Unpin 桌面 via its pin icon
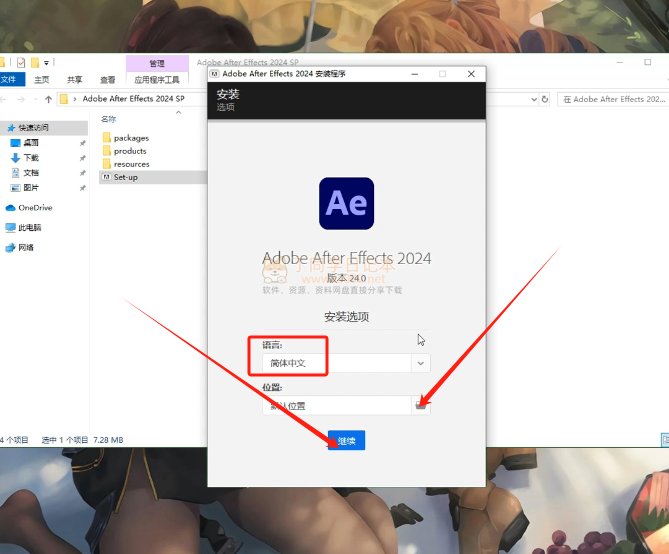 (83, 143)
